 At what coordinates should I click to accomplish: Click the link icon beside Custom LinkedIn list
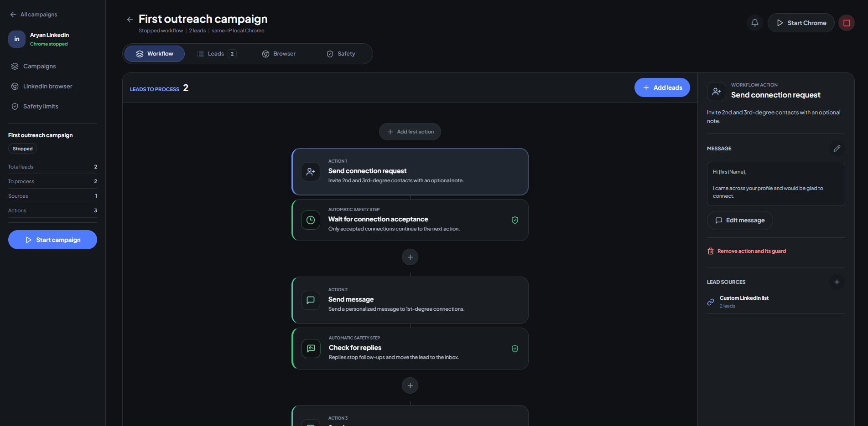[711, 302]
